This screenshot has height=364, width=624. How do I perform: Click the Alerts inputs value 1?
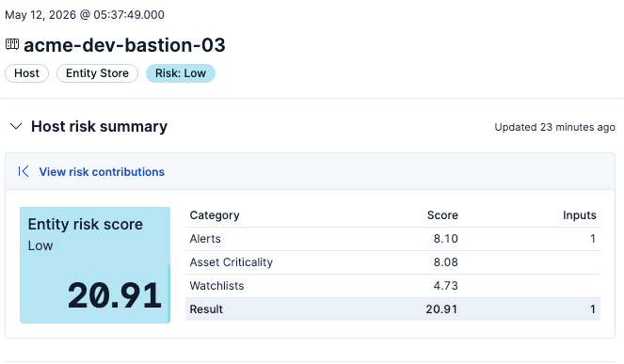(x=593, y=239)
